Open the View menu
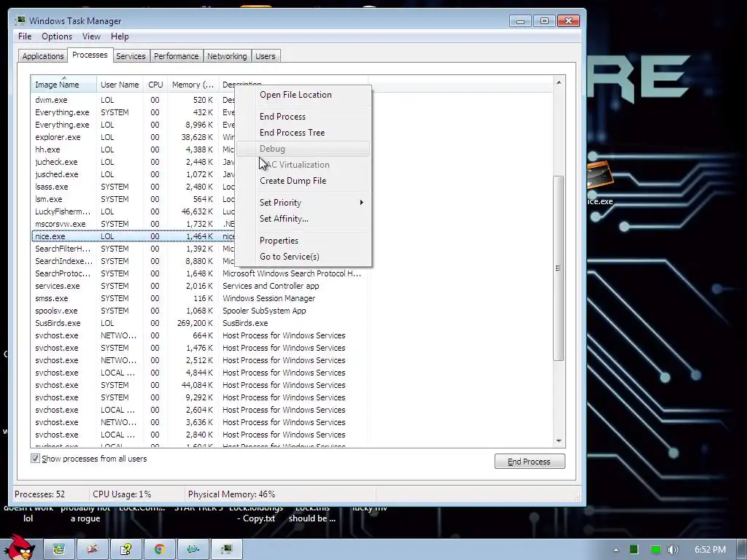This screenshot has height=560, width=747. [x=91, y=36]
